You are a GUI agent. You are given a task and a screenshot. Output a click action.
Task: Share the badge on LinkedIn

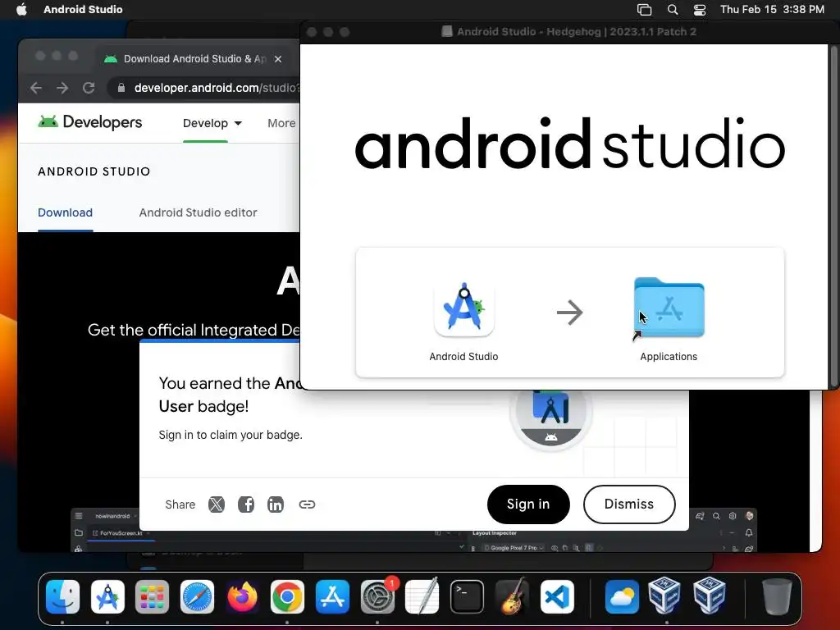[276, 504]
